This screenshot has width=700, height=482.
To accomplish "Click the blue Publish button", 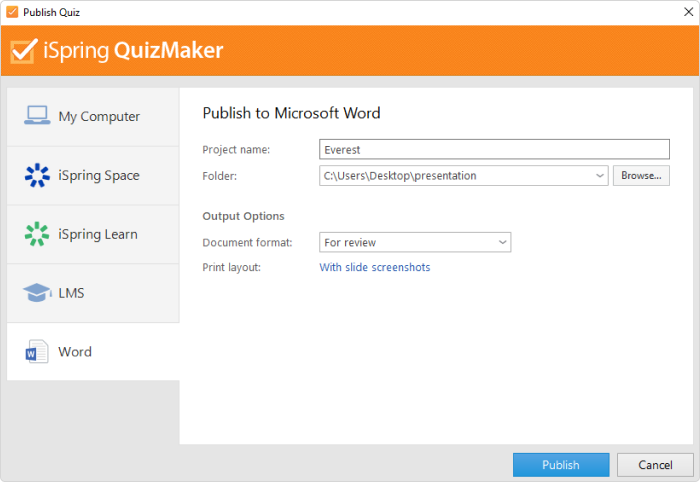I will tap(561, 465).
